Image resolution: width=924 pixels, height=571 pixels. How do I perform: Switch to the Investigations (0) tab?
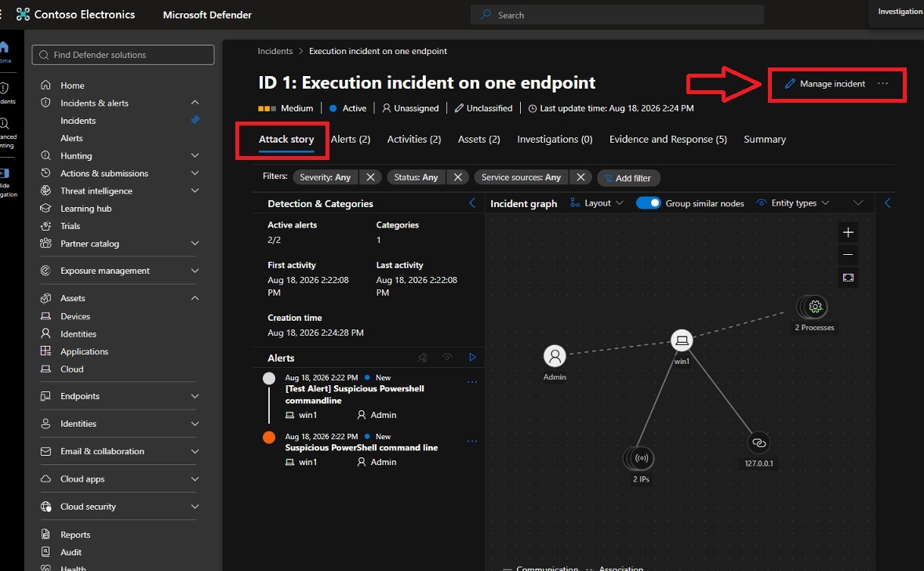click(x=555, y=140)
